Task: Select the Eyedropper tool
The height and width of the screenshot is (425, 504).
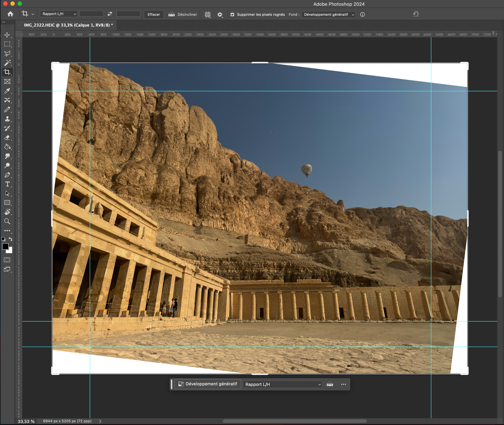Action: click(7, 91)
